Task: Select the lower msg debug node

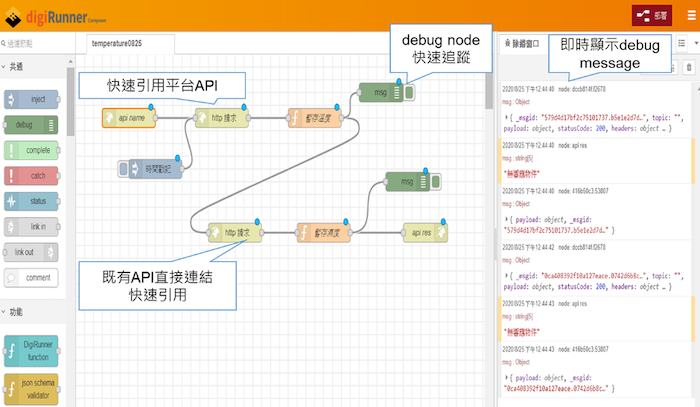Action: point(408,182)
